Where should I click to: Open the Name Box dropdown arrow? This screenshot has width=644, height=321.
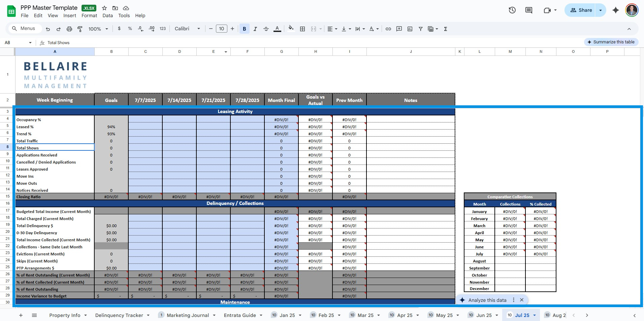pyautogui.click(x=30, y=43)
